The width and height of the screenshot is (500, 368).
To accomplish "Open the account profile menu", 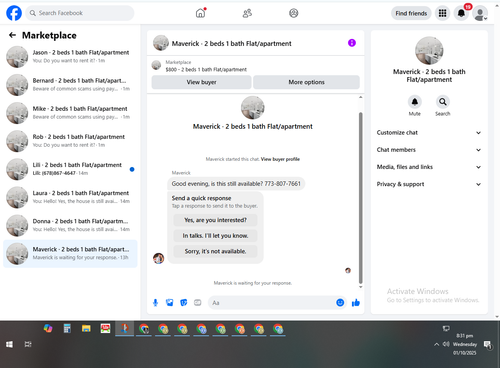I will [x=480, y=13].
